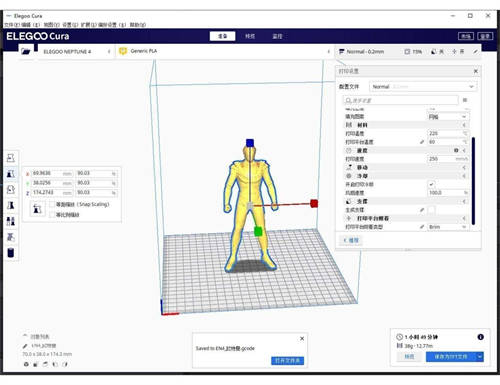Click the blue save to file button
Screen dimensions: 500x385
[x=451, y=357]
